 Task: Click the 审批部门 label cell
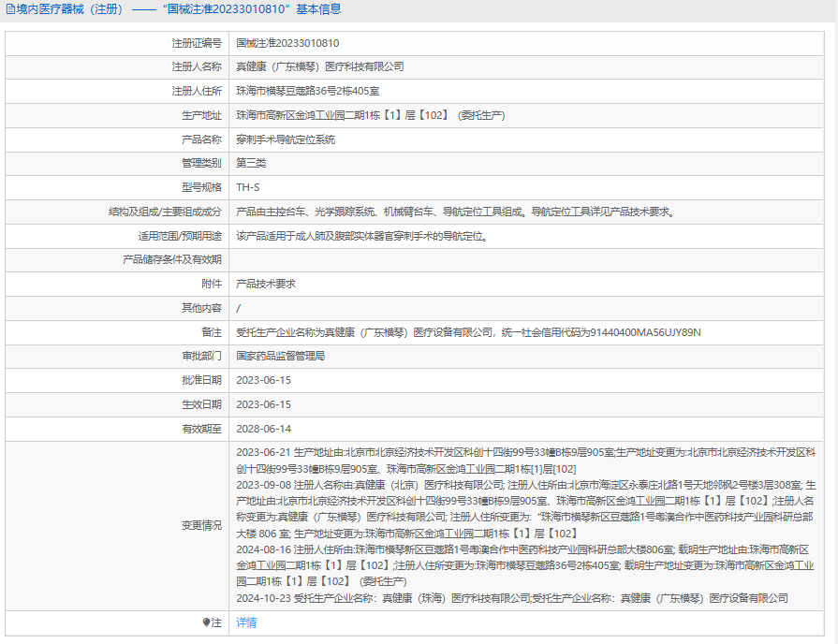(117, 356)
